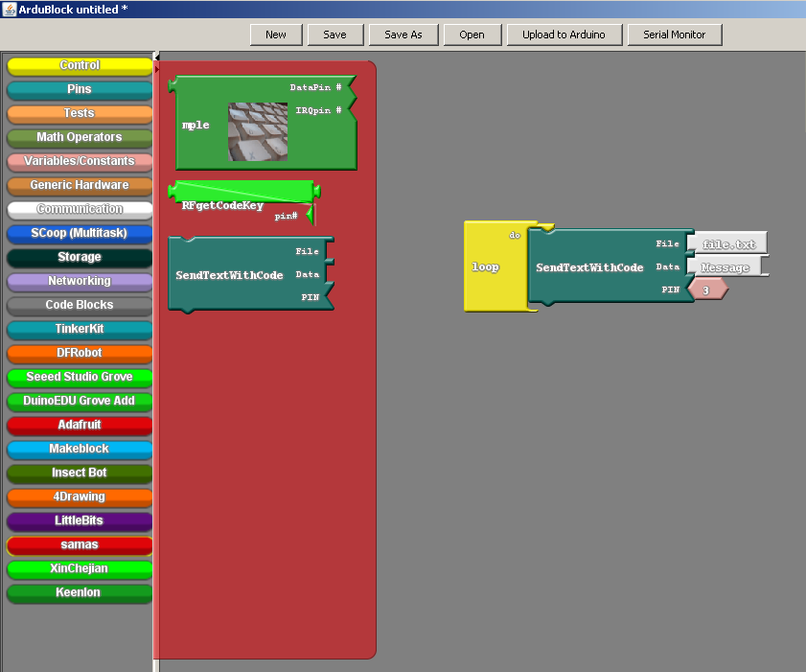
Task: Edit the Message text block
Action: coord(725,267)
